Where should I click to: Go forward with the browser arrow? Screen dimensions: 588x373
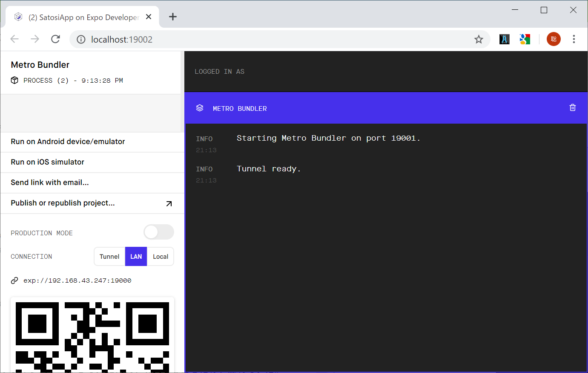click(x=35, y=39)
